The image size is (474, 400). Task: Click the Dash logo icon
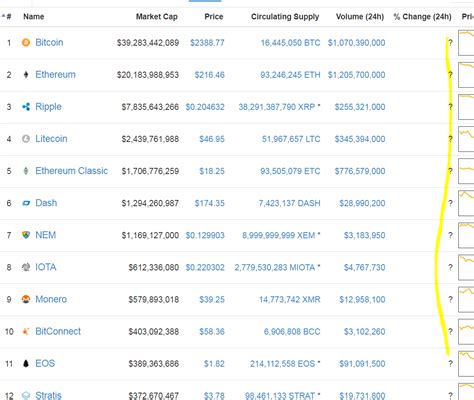[x=26, y=203]
